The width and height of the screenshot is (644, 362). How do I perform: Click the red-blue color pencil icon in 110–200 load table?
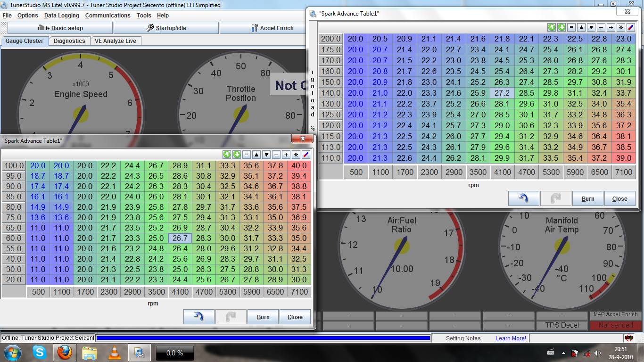point(630,27)
